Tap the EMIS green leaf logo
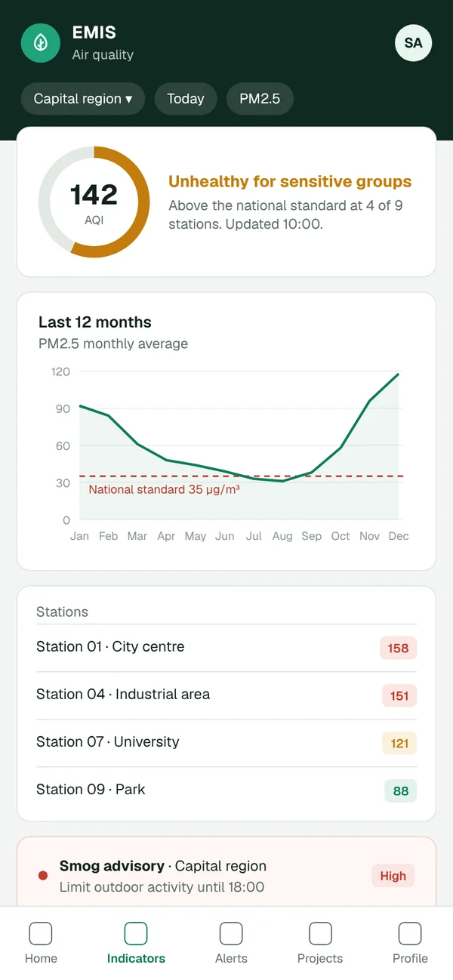 pyautogui.click(x=41, y=43)
